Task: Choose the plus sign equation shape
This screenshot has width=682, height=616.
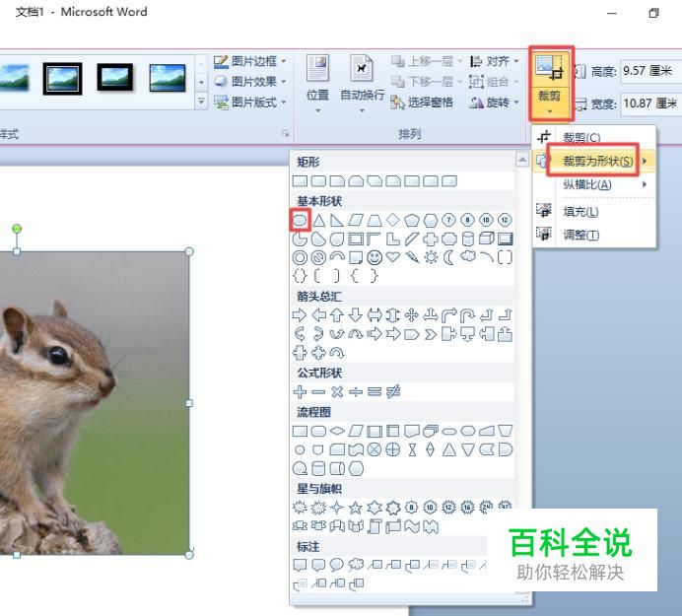Action: 300,392
